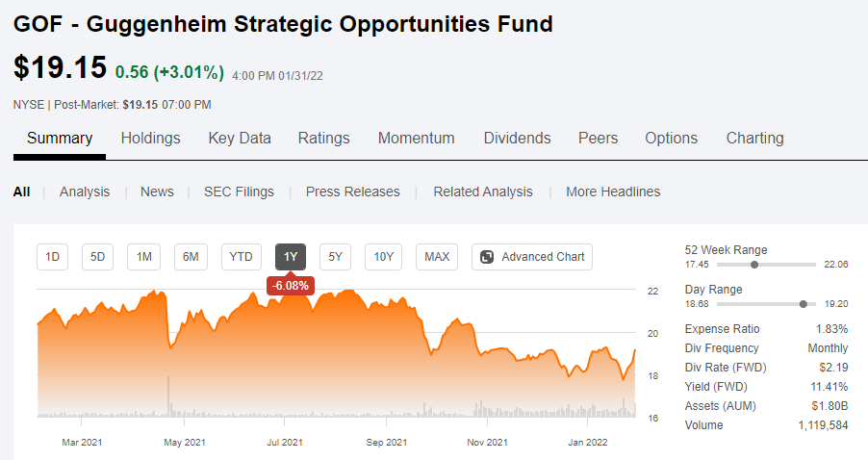Select the YTD chart range
The width and height of the screenshot is (868, 460).
pyautogui.click(x=242, y=257)
